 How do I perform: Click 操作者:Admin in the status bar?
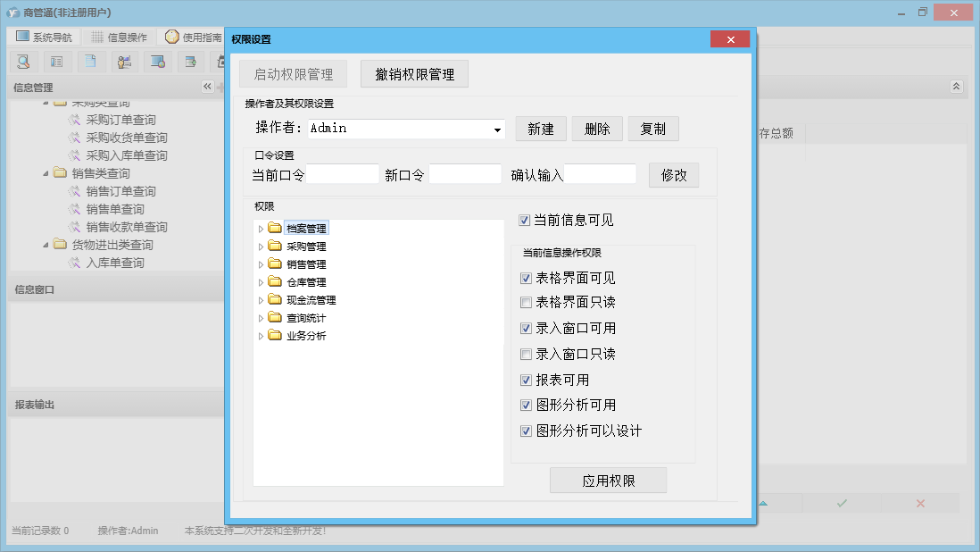[128, 531]
